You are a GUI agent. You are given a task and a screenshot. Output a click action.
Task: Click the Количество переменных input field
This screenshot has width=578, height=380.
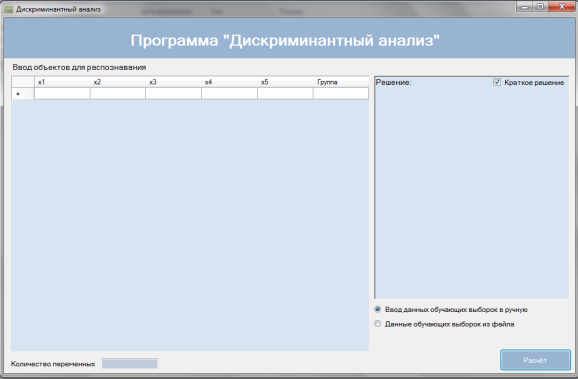(130, 364)
